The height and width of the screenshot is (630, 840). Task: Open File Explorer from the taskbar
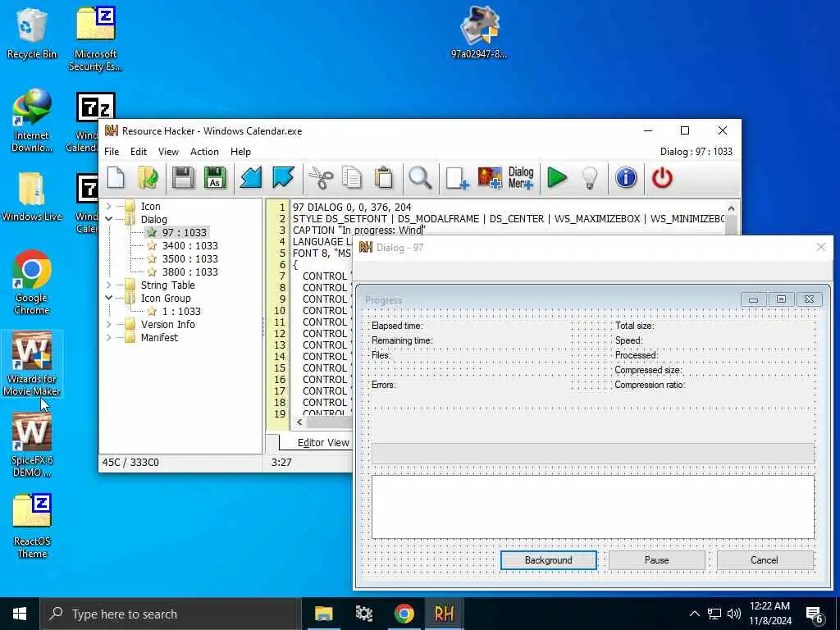click(323, 614)
